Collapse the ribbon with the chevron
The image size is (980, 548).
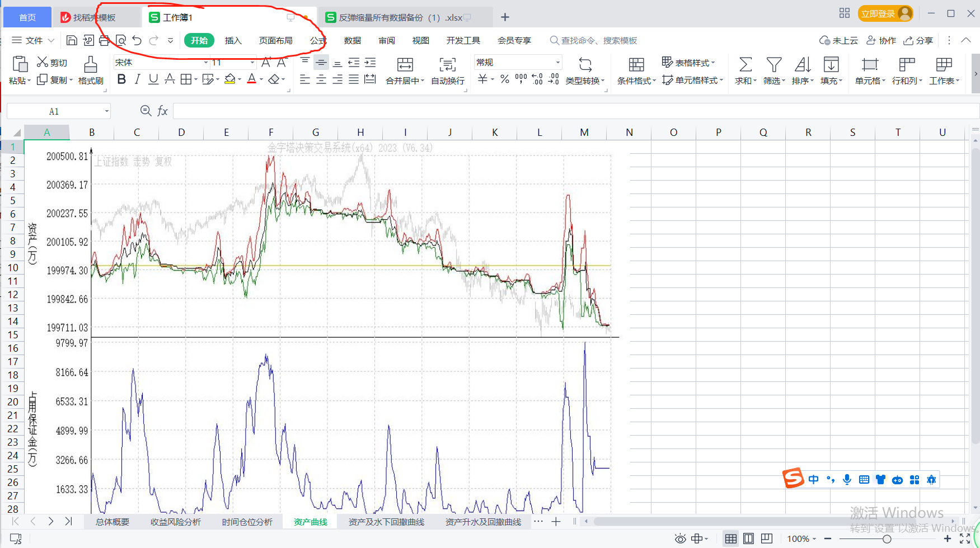pos(966,40)
